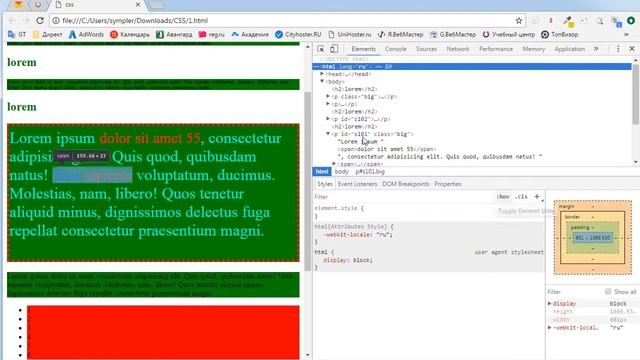640x360 pixels.
Task: Switch to the Elements tab
Action: coord(363,49)
